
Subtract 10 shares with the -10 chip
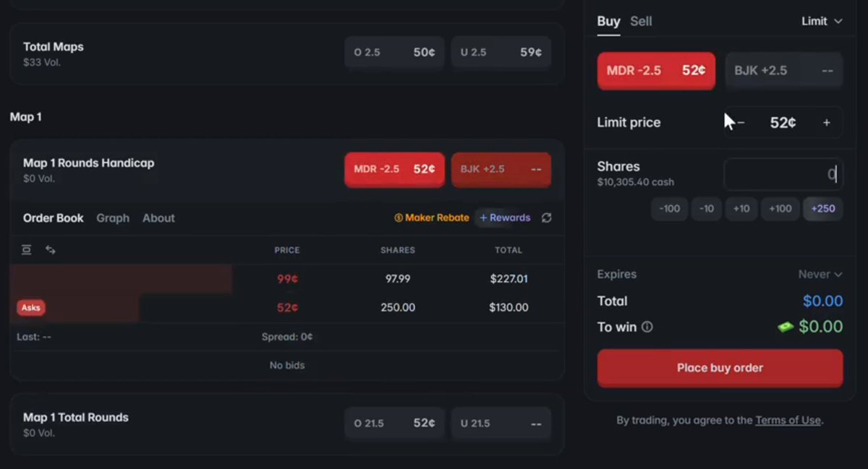(x=707, y=209)
